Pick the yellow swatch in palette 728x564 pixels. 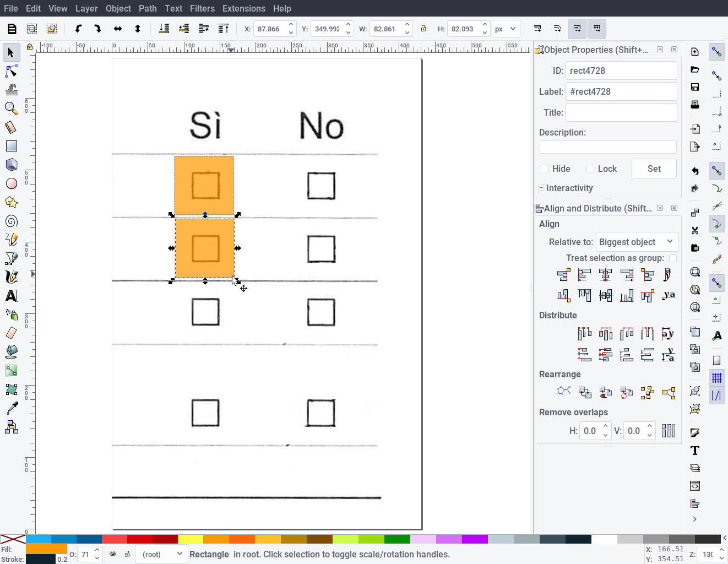pyautogui.click(x=191, y=539)
